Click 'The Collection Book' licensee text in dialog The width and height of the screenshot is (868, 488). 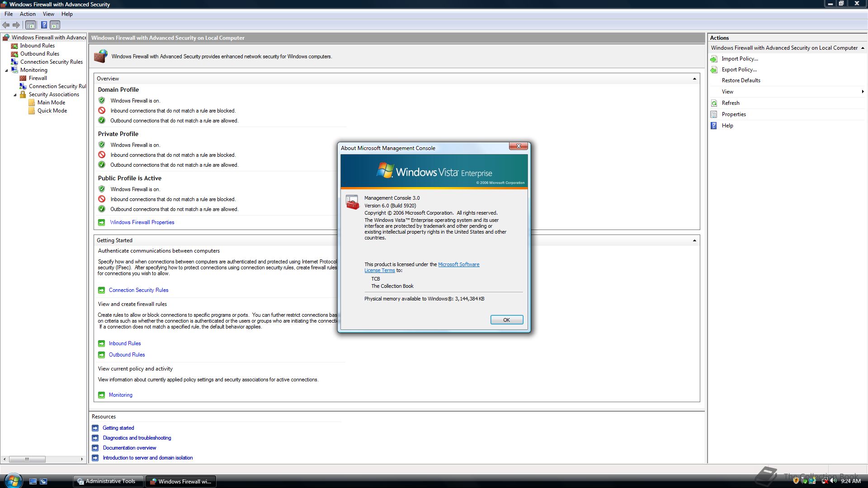[392, 286]
